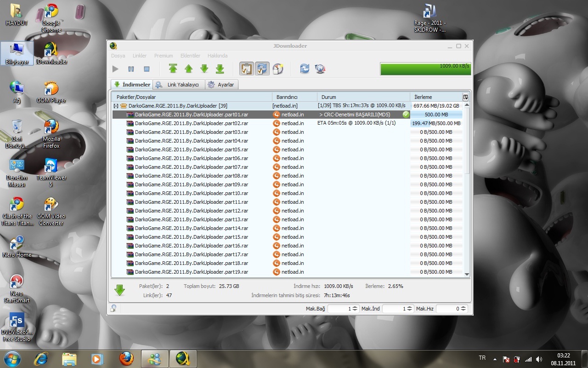588x368 pixels.
Task: Click the part02 199.47 MB progress bar
Action: (x=436, y=123)
